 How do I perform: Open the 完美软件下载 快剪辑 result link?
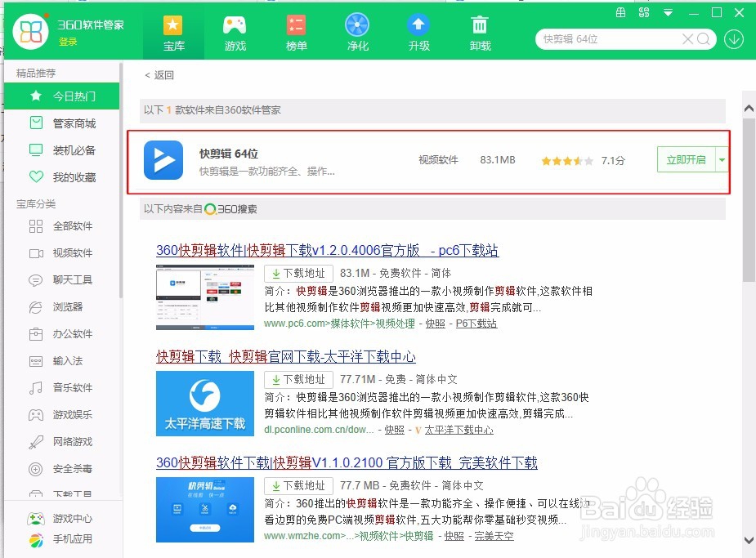click(x=347, y=462)
